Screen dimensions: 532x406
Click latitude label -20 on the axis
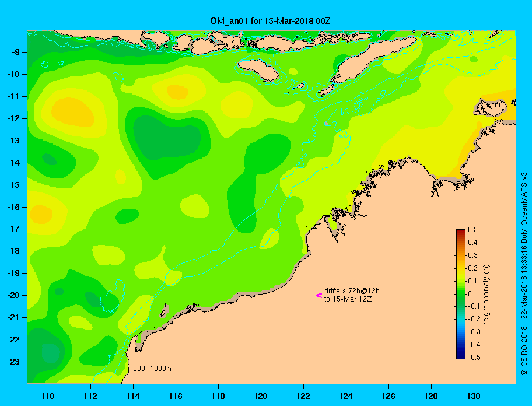(x=13, y=295)
